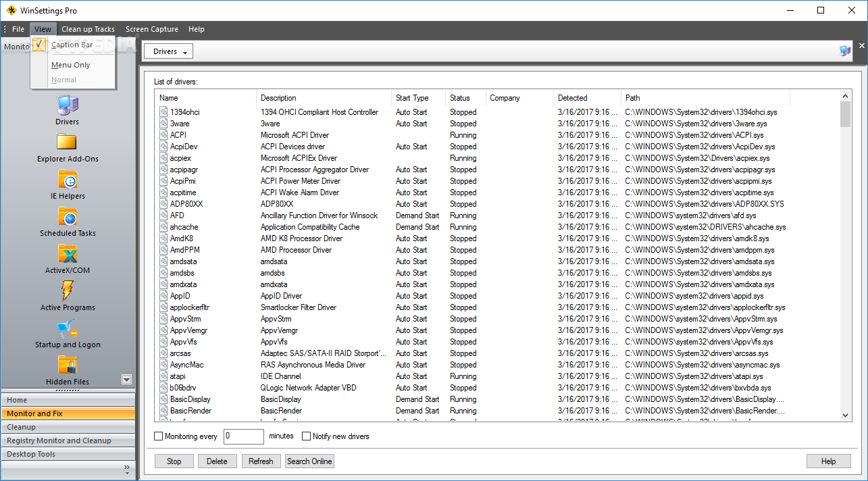Click the WinSettings Pro title bar app icon
This screenshot has width=868, height=481.
point(11,10)
